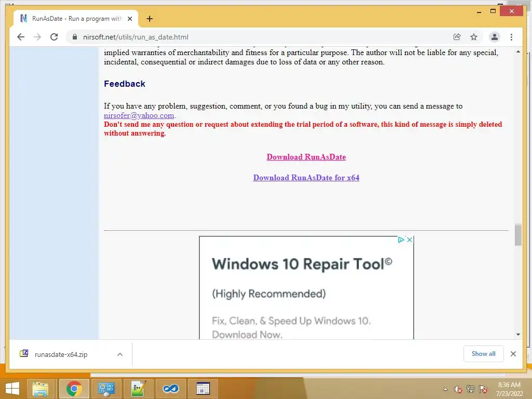Click Download RunAsDate link
This screenshot has height=399, width=532.
pos(306,157)
